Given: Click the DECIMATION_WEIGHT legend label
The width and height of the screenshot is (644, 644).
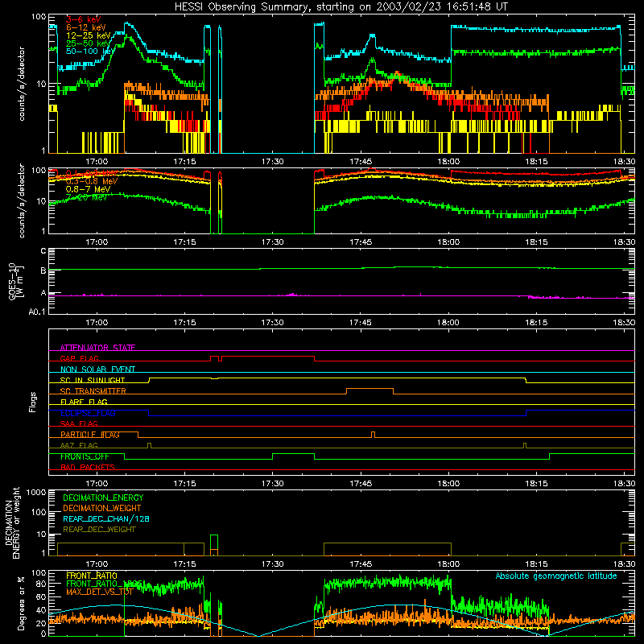Looking at the screenshot, I should pyautogui.click(x=102, y=508).
